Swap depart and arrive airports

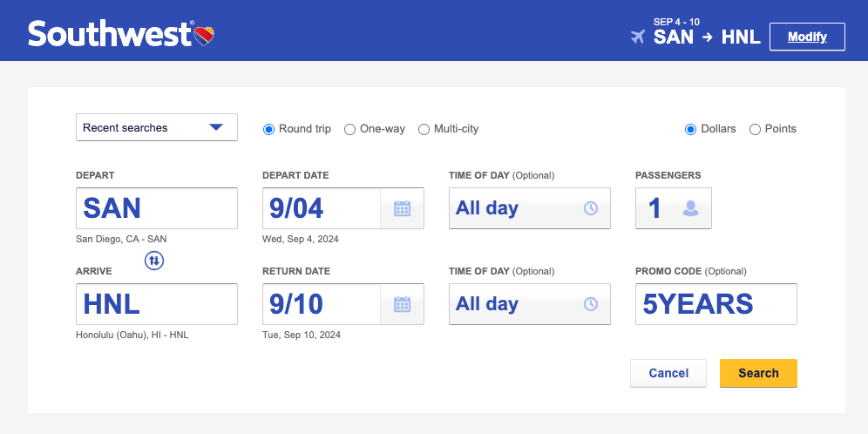[154, 261]
